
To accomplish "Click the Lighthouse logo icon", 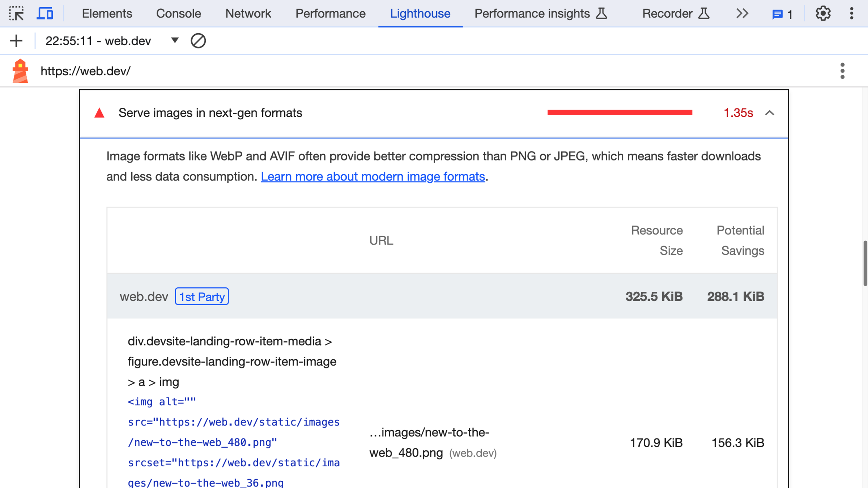I will (x=20, y=71).
